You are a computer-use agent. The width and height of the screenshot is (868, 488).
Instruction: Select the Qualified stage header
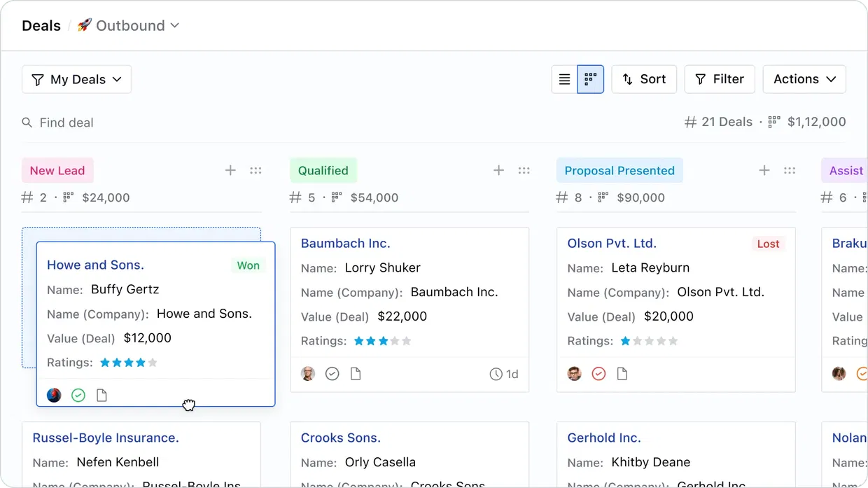pyautogui.click(x=323, y=170)
